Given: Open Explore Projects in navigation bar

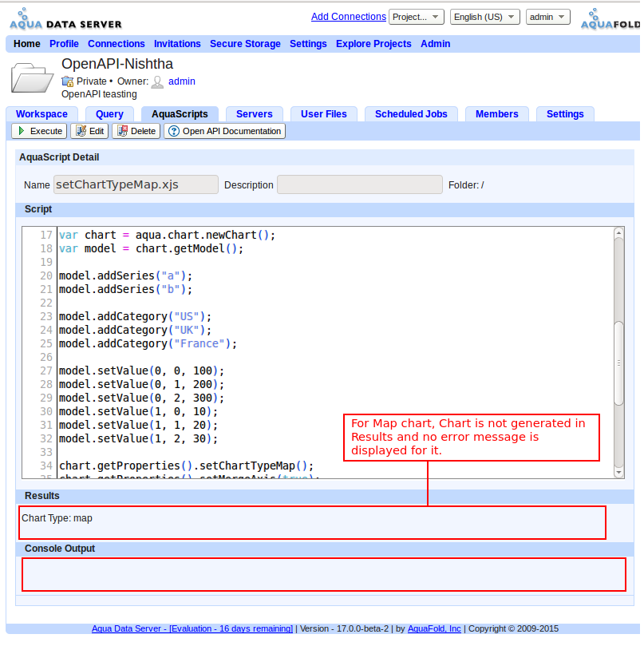Looking at the screenshot, I should pos(373,44).
